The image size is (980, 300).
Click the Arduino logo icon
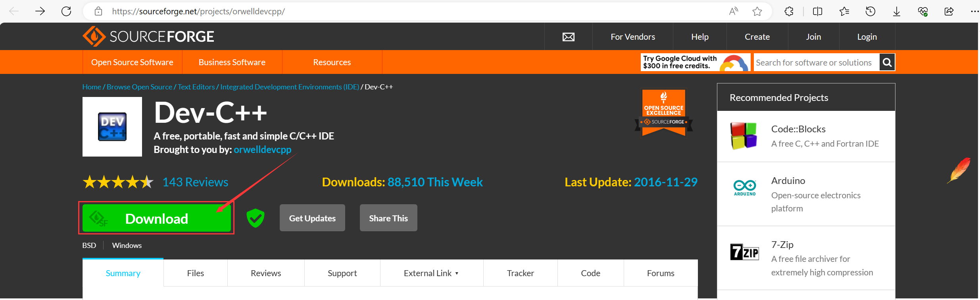pyautogui.click(x=744, y=188)
